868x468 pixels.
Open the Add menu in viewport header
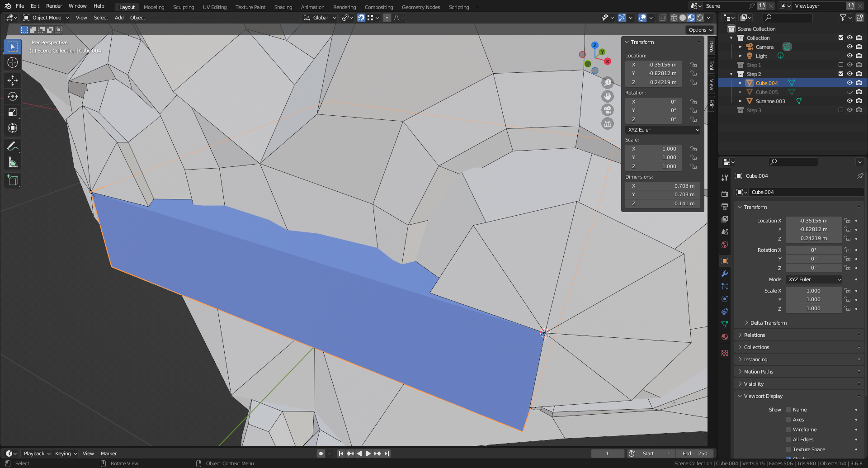pos(119,18)
